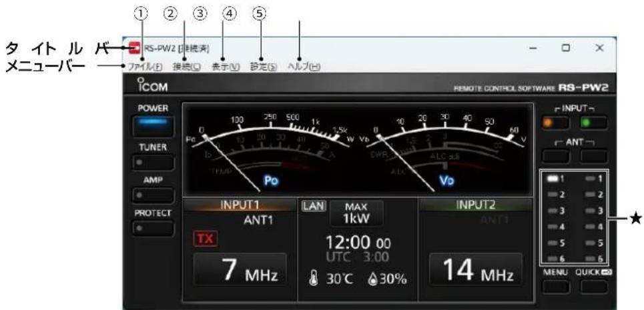644x310 pixels.
Task: Open the 表示(V) menu
Action: [225, 67]
